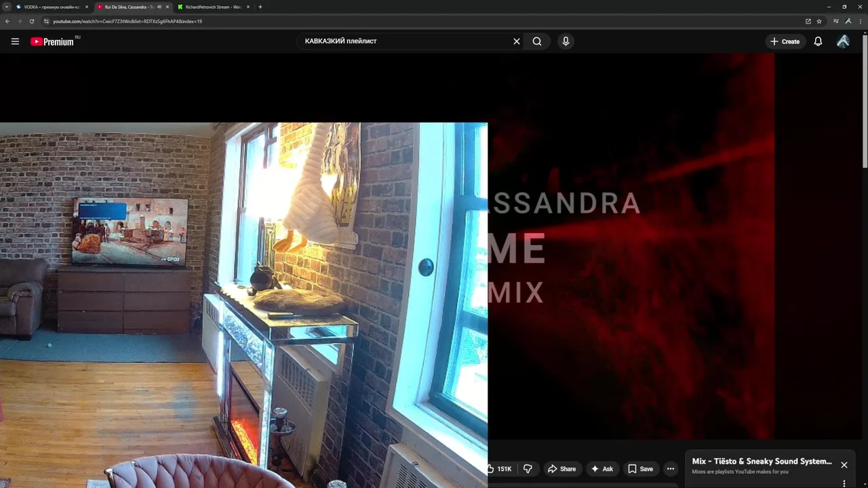Close the RichardPetrovich Stream tab
The image size is (868, 488).
click(x=248, y=7)
